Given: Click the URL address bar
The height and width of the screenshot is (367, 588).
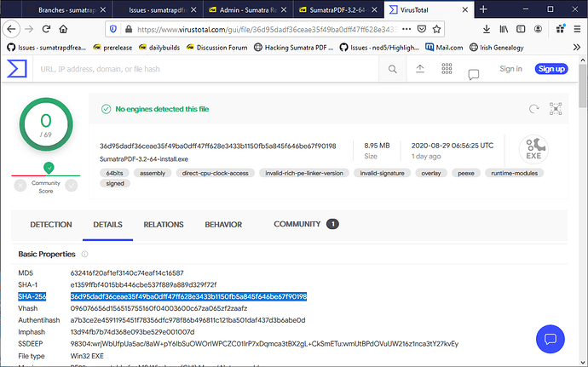Looking at the screenshot, I should 266,29.
